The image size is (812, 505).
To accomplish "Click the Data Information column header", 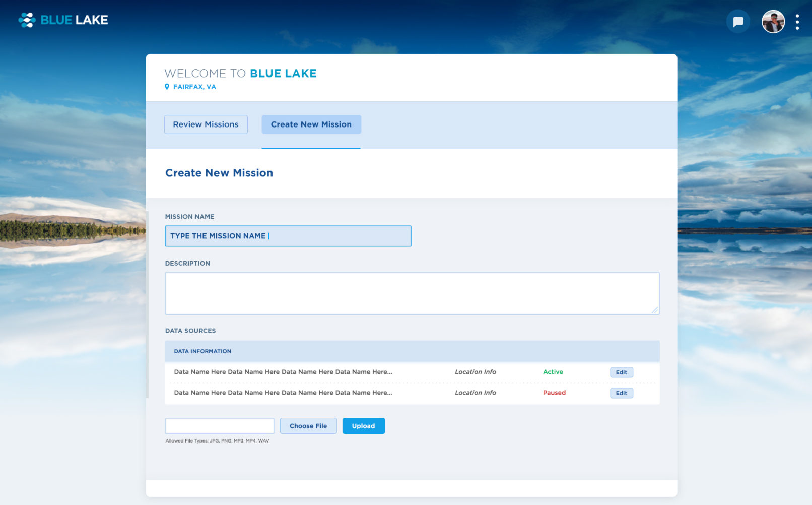I will point(202,351).
